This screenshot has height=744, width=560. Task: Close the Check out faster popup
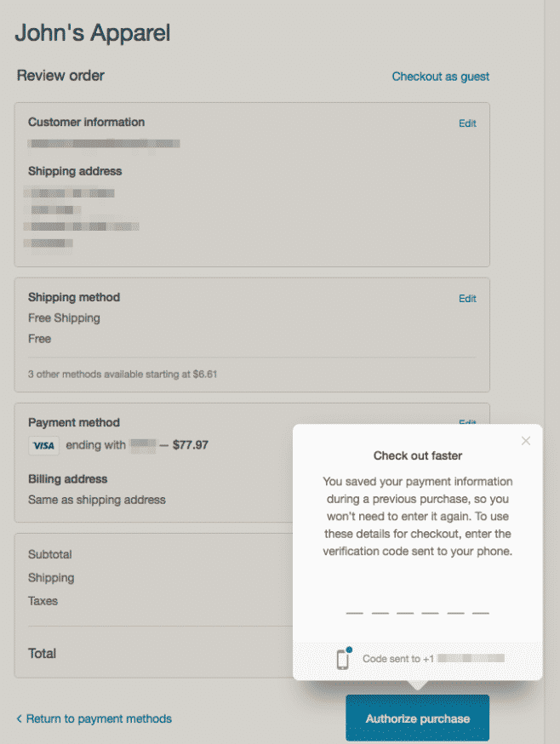(x=526, y=440)
